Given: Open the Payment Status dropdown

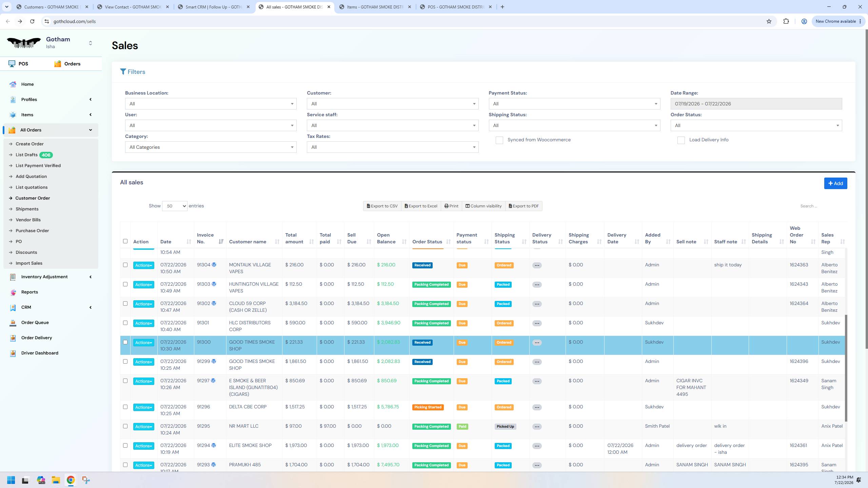Looking at the screenshot, I should (574, 104).
